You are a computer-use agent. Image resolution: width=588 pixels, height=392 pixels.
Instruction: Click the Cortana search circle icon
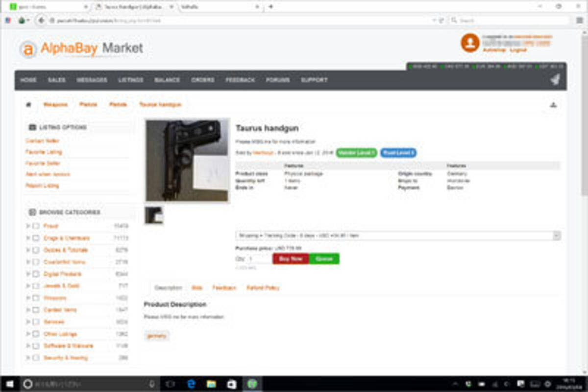[28, 384]
